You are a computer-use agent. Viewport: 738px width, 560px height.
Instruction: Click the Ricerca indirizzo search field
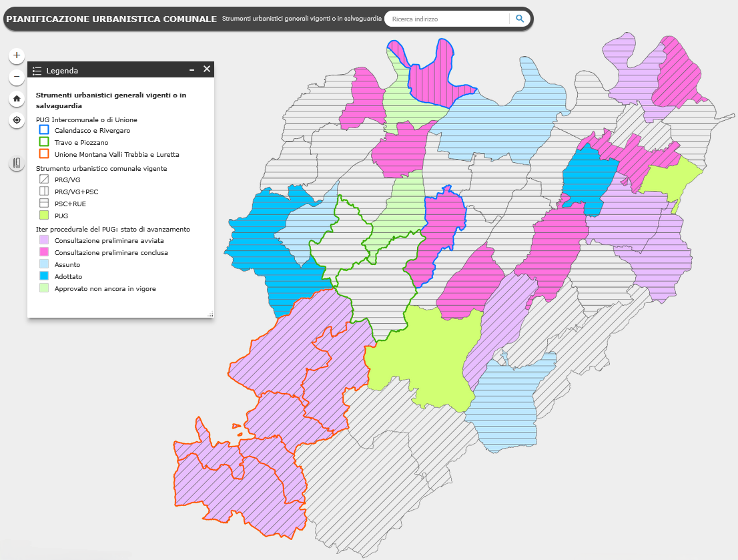tap(447, 19)
